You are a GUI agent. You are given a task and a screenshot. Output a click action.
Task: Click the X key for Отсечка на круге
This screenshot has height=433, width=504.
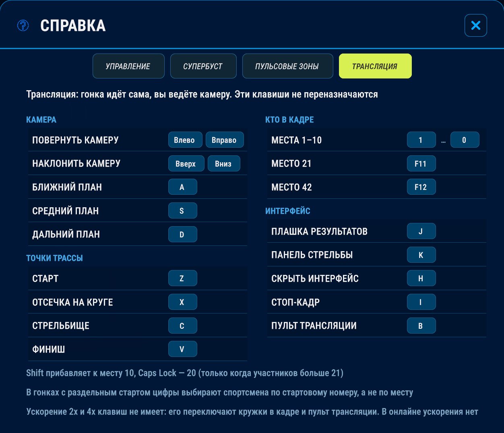182,302
